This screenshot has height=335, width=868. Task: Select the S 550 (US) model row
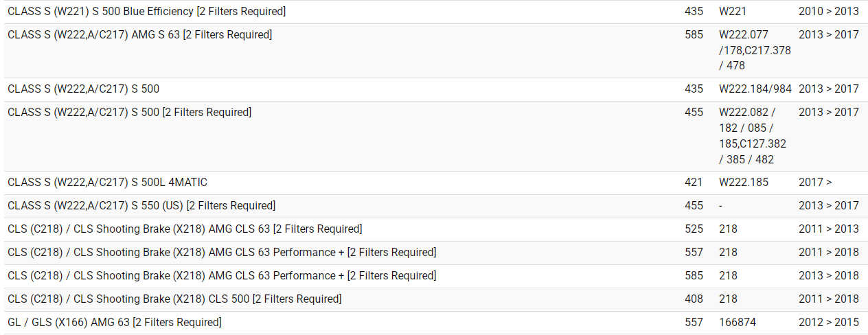tap(141, 206)
